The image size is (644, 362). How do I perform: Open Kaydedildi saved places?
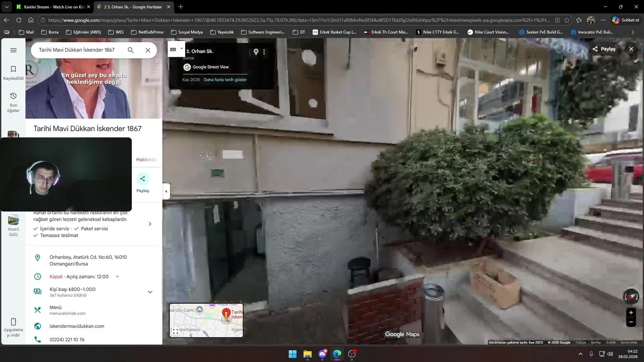tap(14, 73)
